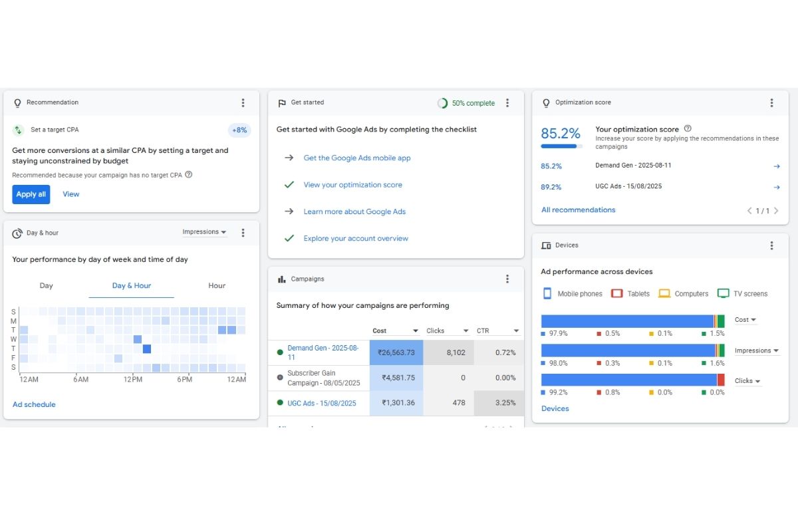Click the mobile phones cost bar segment
The height and width of the screenshot is (532, 798).
(626, 321)
